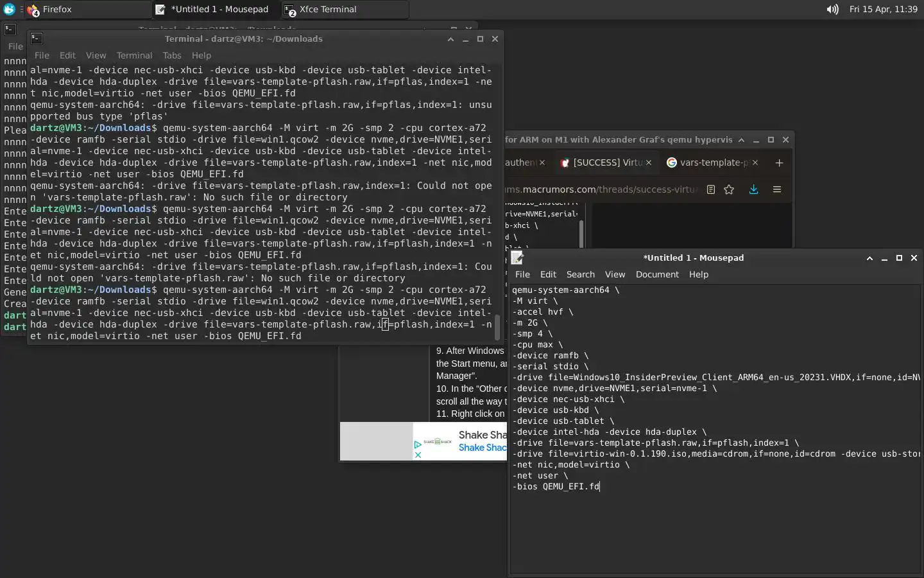
Task: Switch to Firefox in the taskbar
Action: 87,9
